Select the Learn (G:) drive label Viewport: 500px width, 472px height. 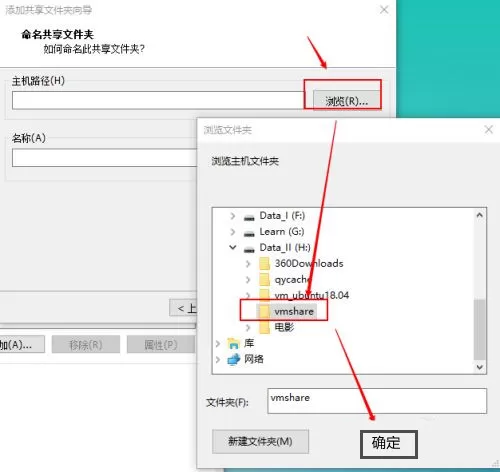coord(282,232)
